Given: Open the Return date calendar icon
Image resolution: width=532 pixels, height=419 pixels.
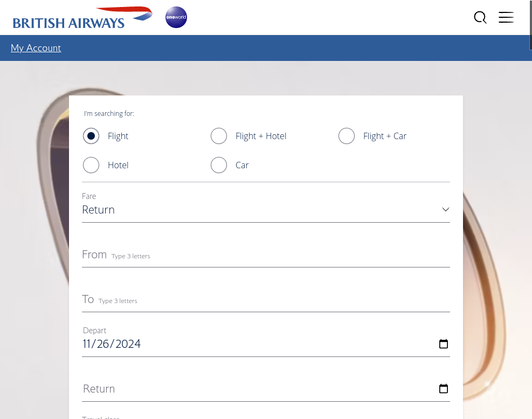Looking at the screenshot, I should [444, 388].
